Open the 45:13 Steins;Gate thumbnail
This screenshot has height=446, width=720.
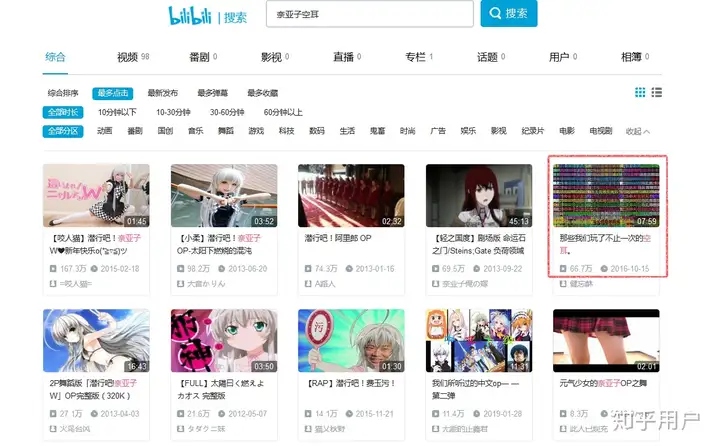point(479,196)
